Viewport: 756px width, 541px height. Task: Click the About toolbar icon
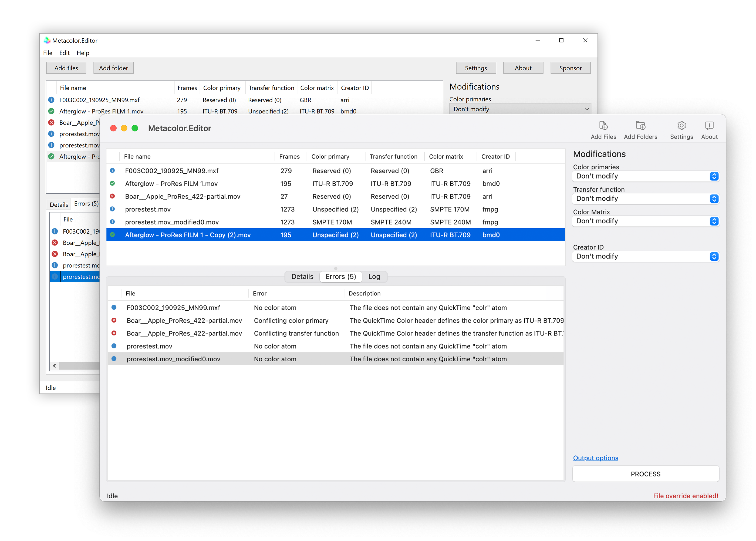point(709,126)
